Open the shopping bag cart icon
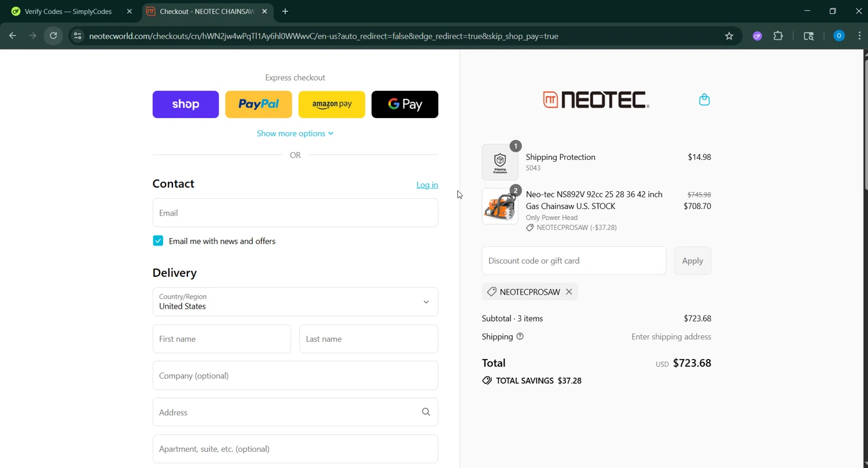The height and width of the screenshot is (468, 868). pos(704,100)
